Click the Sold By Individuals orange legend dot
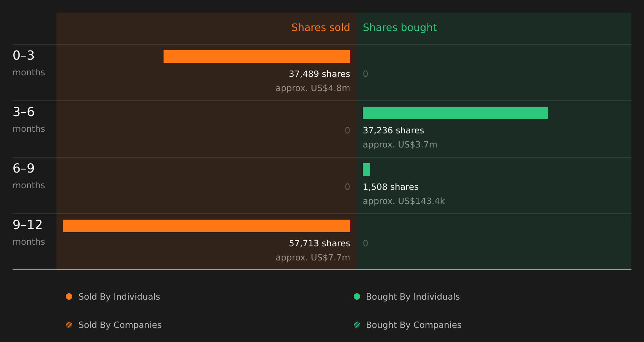Screen dimensions: 644x342 coord(69,297)
